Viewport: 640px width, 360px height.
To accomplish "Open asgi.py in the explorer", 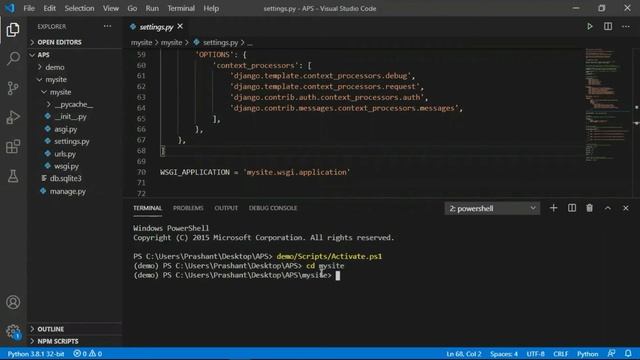I will click(x=65, y=129).
